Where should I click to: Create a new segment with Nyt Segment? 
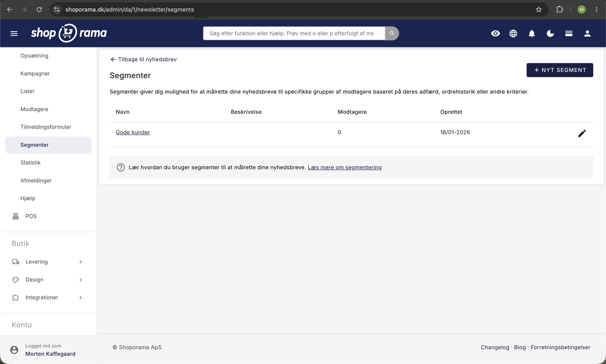[x=560, y=70]
